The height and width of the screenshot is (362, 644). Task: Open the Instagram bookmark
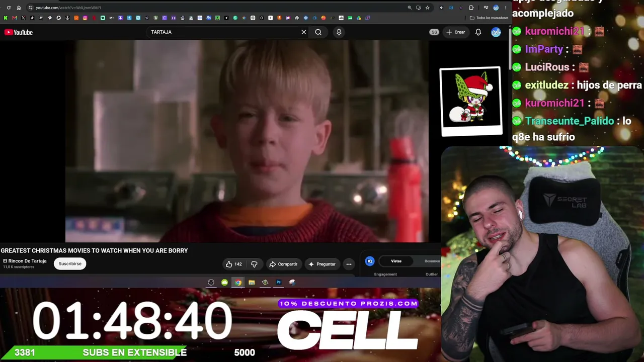pos(85,18)
